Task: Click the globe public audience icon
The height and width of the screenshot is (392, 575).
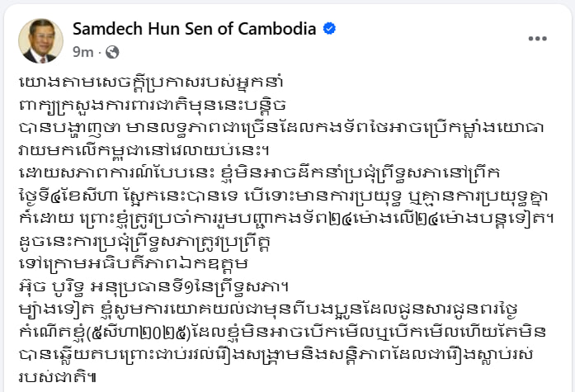Action: [x=112, y=52]
